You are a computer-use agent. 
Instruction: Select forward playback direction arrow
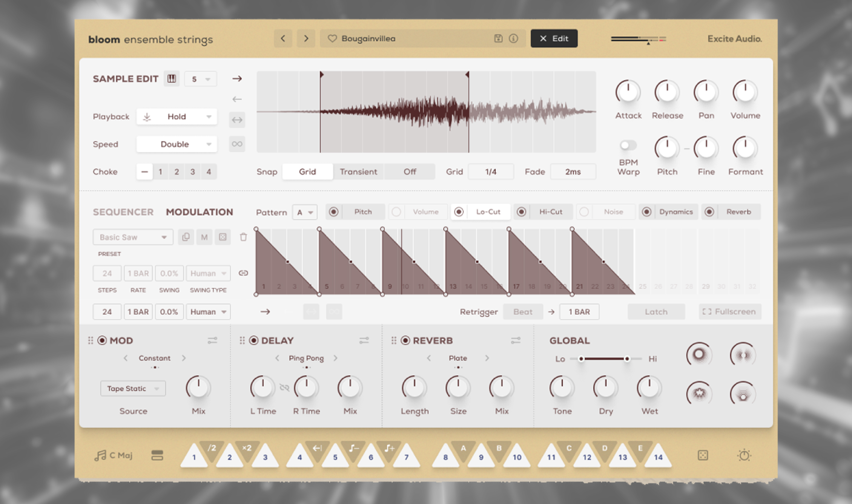237,78
